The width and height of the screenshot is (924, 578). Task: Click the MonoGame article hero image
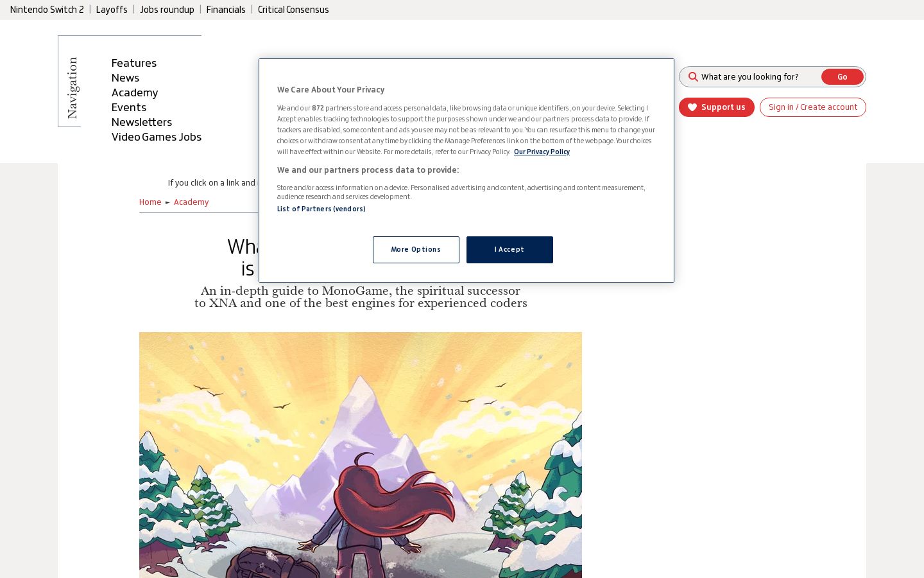coord(361,455)
